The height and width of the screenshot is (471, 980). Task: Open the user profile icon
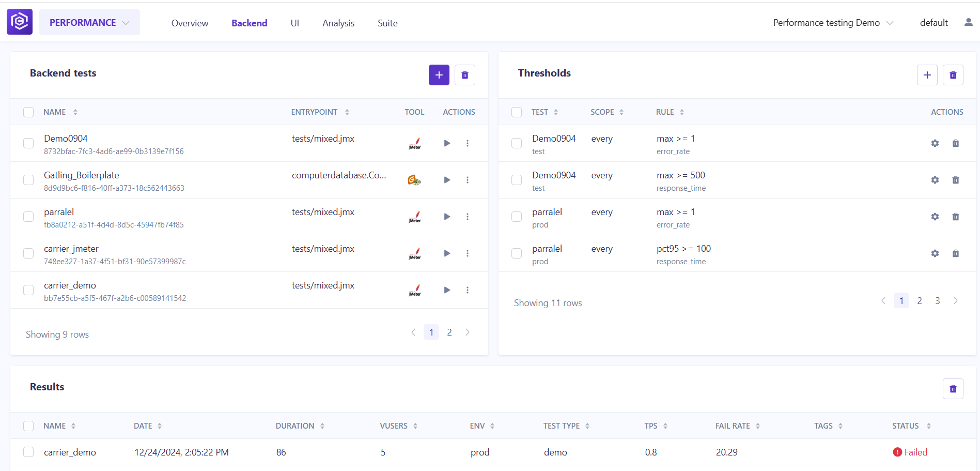968,22
